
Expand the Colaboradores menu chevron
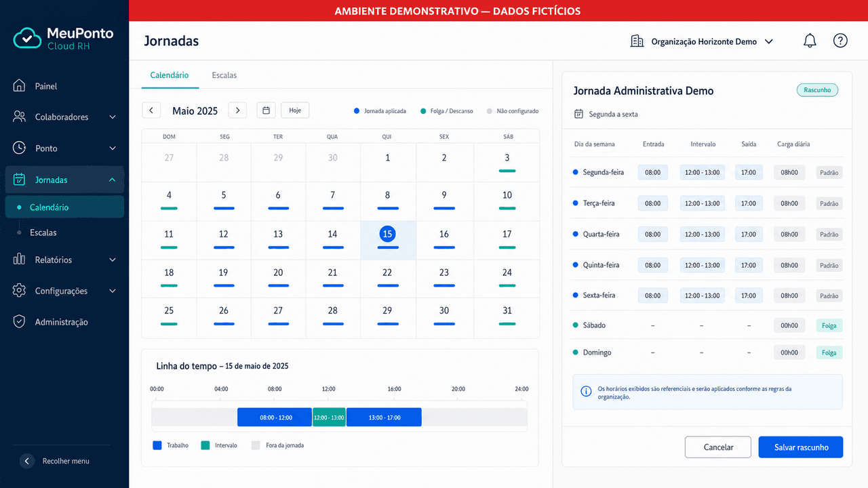(113, 117)
